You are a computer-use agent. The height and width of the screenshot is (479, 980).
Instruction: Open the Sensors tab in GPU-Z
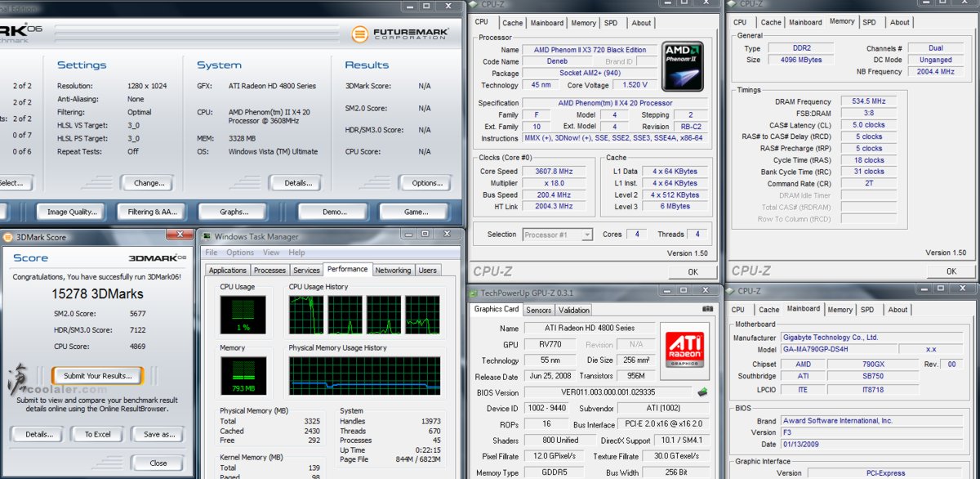539,311
